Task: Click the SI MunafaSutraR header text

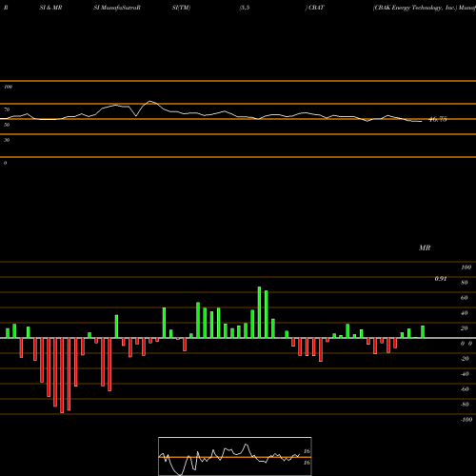Action: [x=117, y=8]
